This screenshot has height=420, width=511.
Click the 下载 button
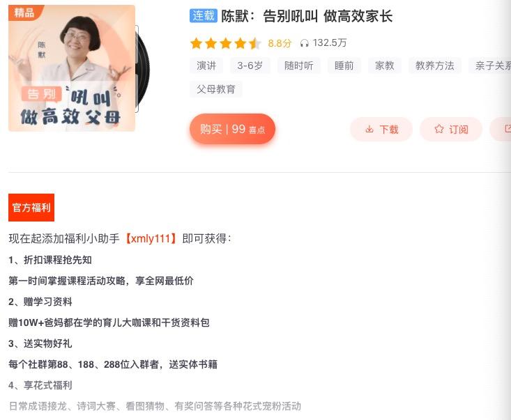pos(381,130)
